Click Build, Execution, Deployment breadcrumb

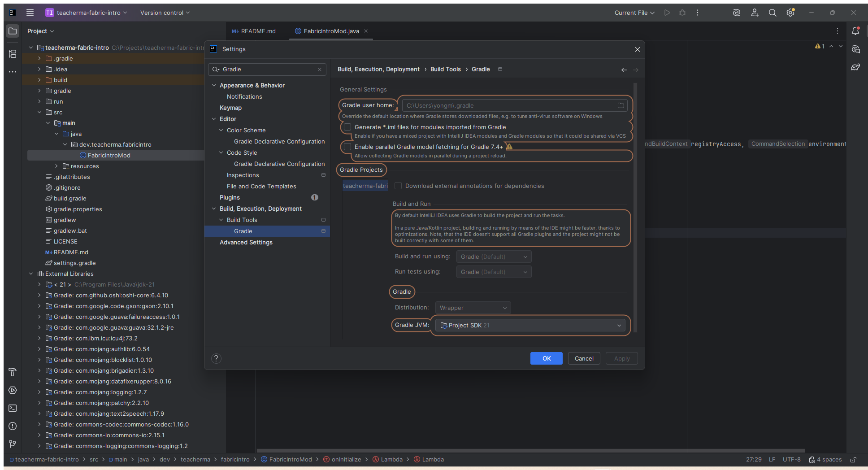pos(378,69)
